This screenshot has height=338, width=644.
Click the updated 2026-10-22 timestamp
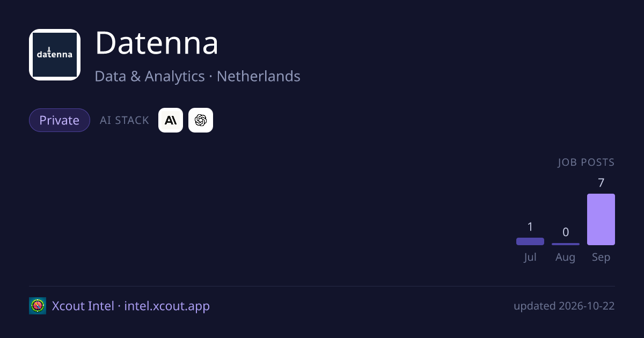tap(564, 306)
